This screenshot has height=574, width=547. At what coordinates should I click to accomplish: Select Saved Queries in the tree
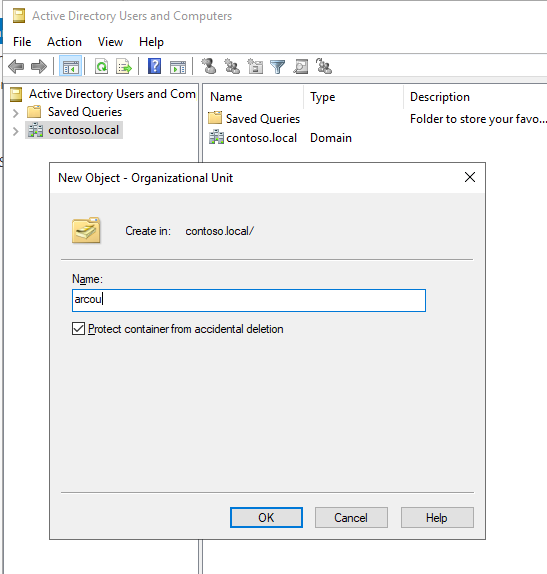85,112
